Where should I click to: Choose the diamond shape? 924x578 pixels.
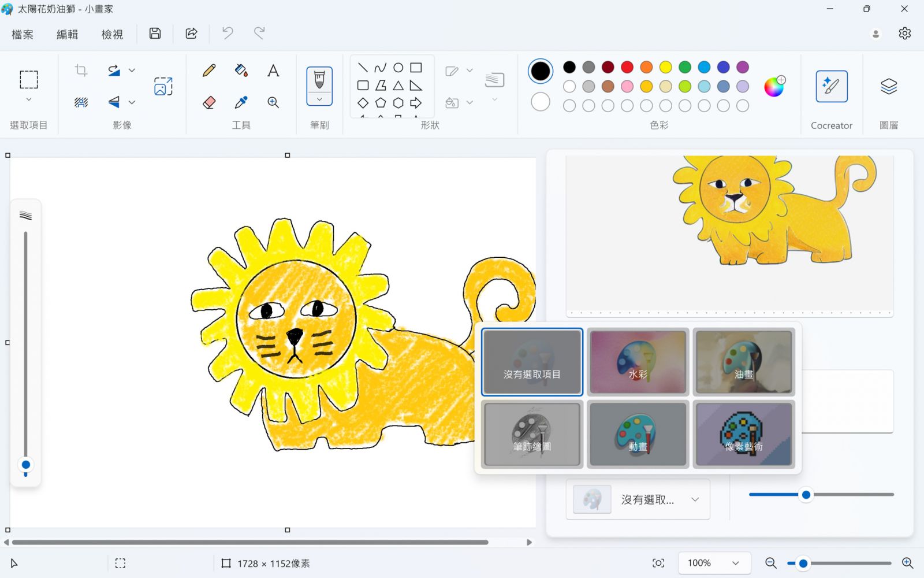tap(363, 103)
